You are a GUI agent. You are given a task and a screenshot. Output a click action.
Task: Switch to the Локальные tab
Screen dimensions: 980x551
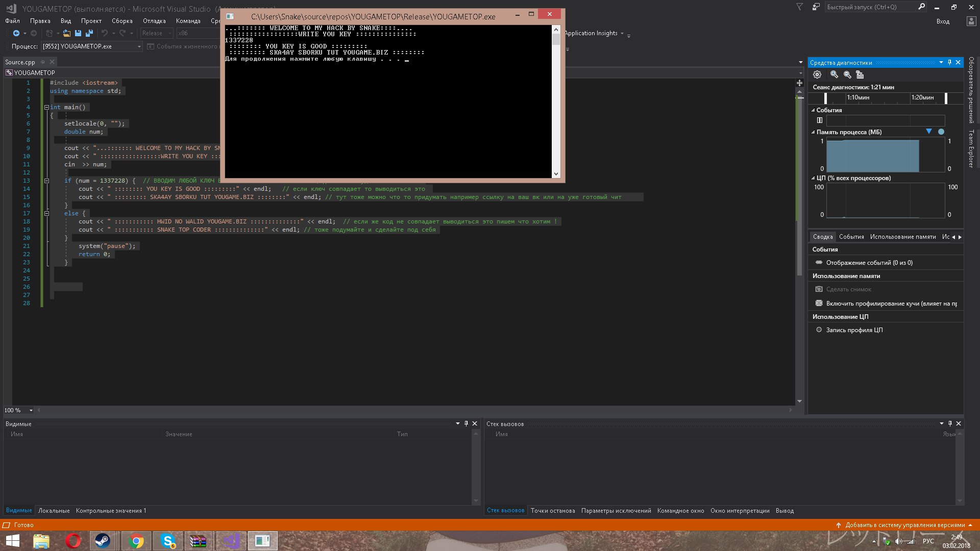[54, 511]
